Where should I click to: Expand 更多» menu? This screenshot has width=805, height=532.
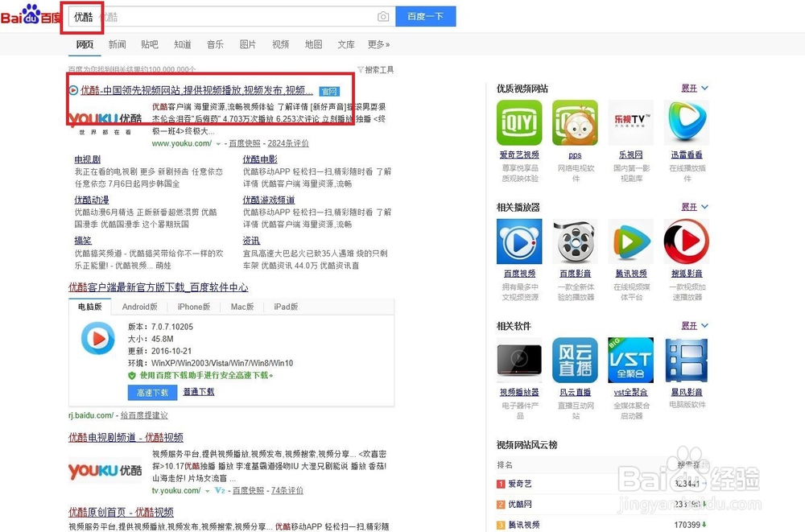[x=379, y=45]
